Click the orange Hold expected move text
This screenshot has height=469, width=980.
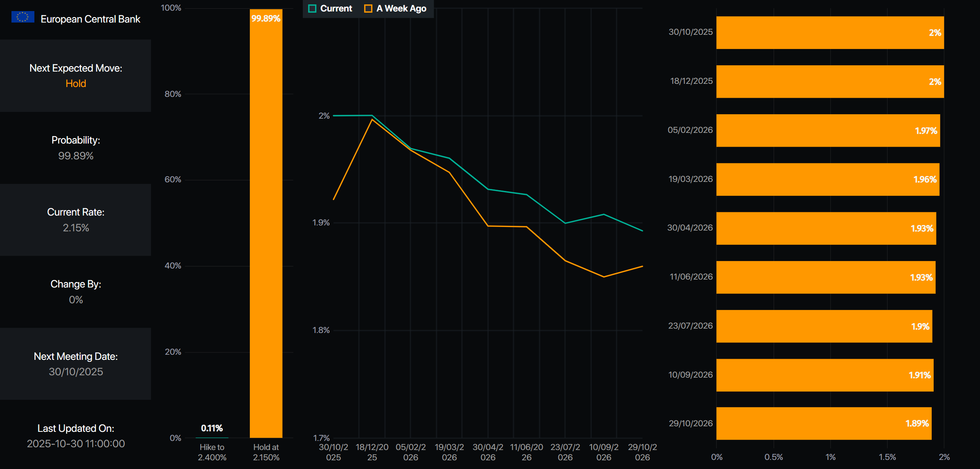[x=76, y=83]
